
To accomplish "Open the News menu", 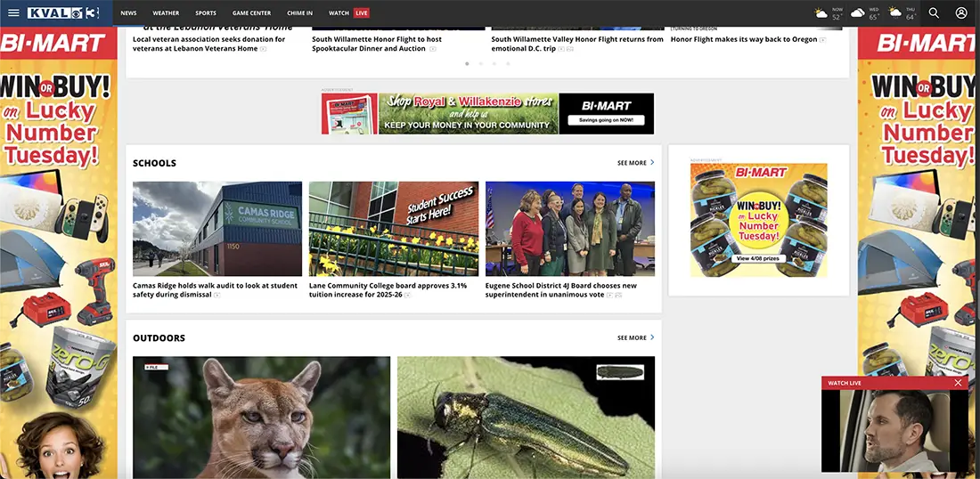I will pyautogui.click(x=129, y=12).
